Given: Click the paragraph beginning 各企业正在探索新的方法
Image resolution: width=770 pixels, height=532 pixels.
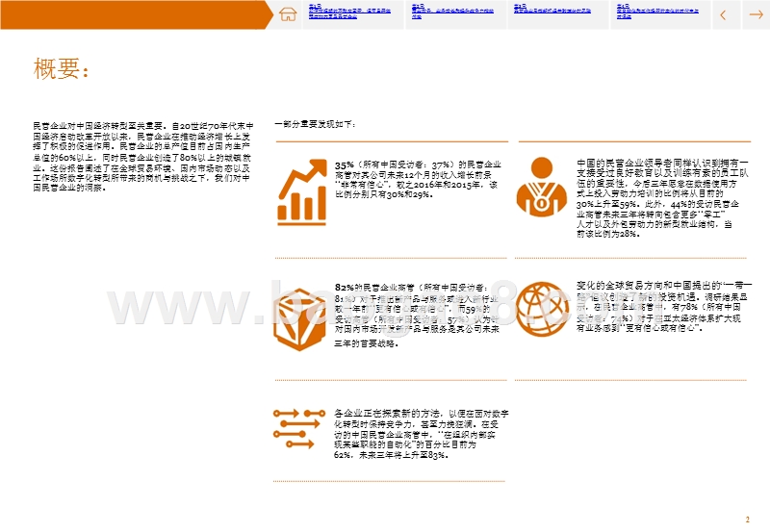Looking at the screenshot, I should coord(421,434).
